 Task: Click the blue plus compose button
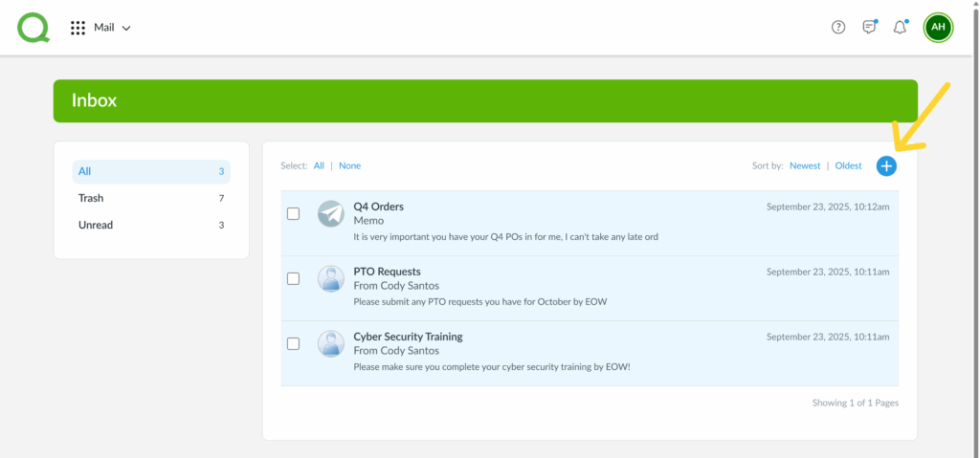click(886, 166)
